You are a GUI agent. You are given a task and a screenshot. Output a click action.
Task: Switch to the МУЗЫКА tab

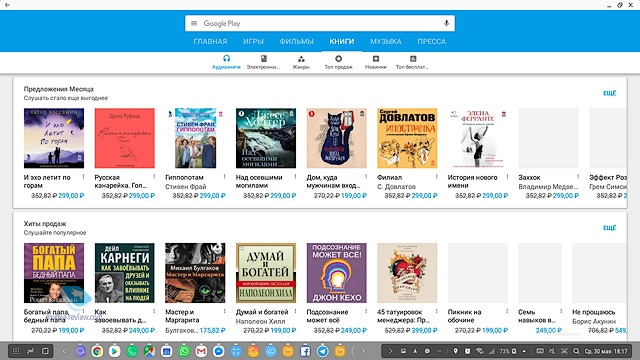[386, 41]
